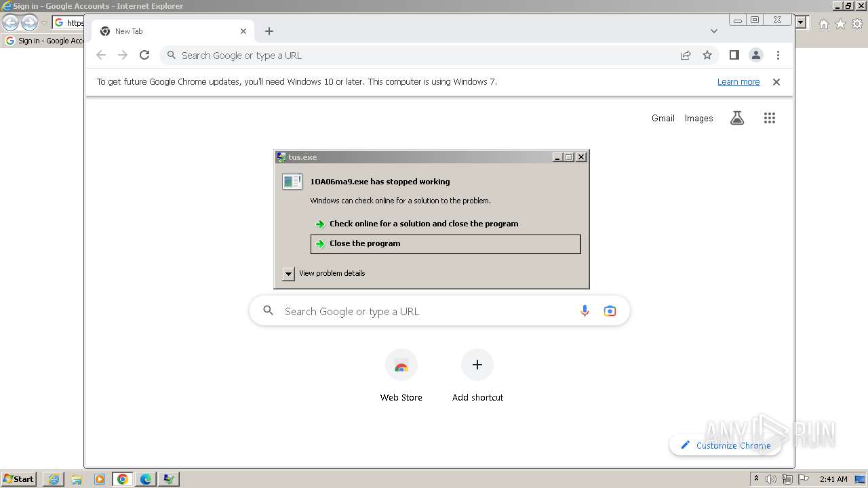This screenshot has height=488, width=868.
Task: Open file explorer taskbar icon
Action: pyautogui.click(x=77, y=479)
